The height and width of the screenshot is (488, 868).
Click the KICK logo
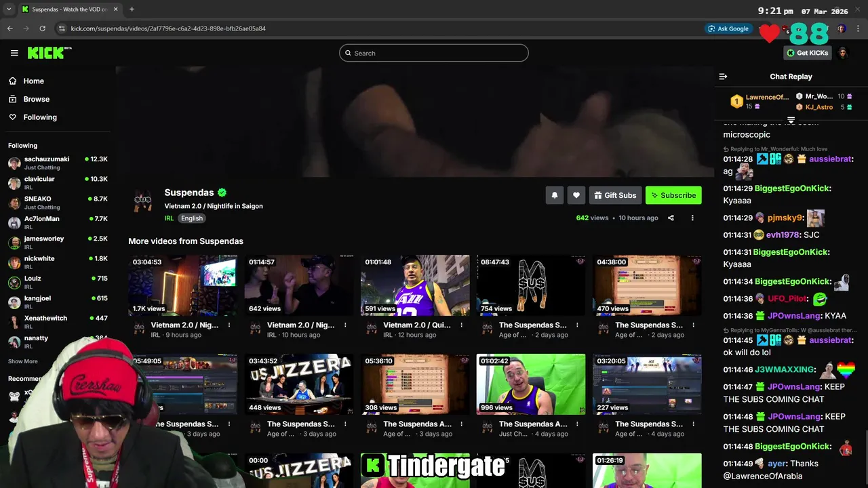(49, 53)
